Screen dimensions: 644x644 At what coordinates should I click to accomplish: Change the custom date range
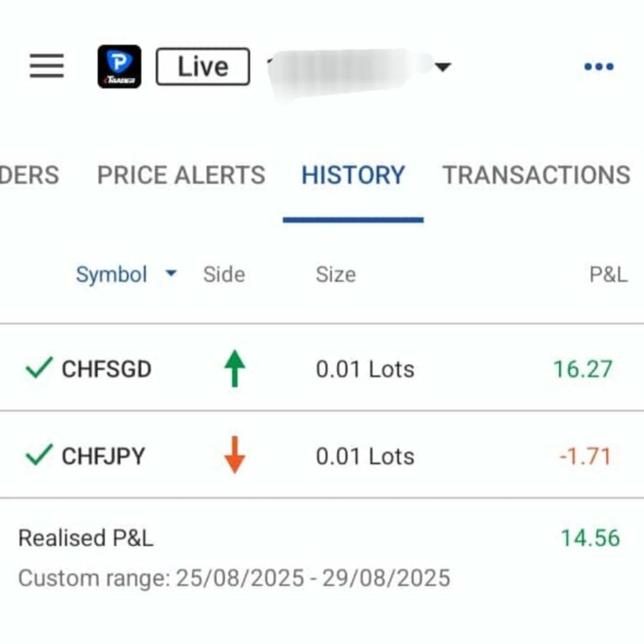tap(235, 578)
